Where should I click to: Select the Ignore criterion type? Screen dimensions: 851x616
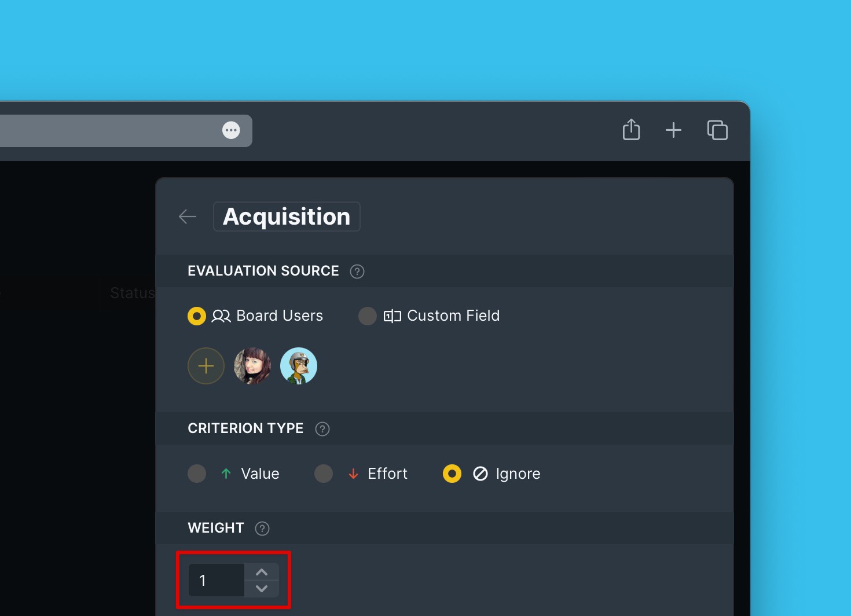click(452, 474)
